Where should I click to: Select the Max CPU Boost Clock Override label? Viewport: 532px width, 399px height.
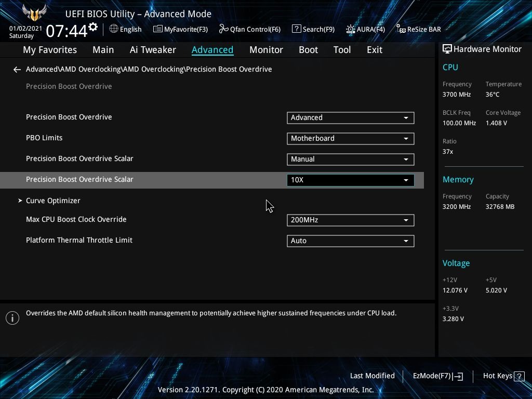(x=76, y=219)
